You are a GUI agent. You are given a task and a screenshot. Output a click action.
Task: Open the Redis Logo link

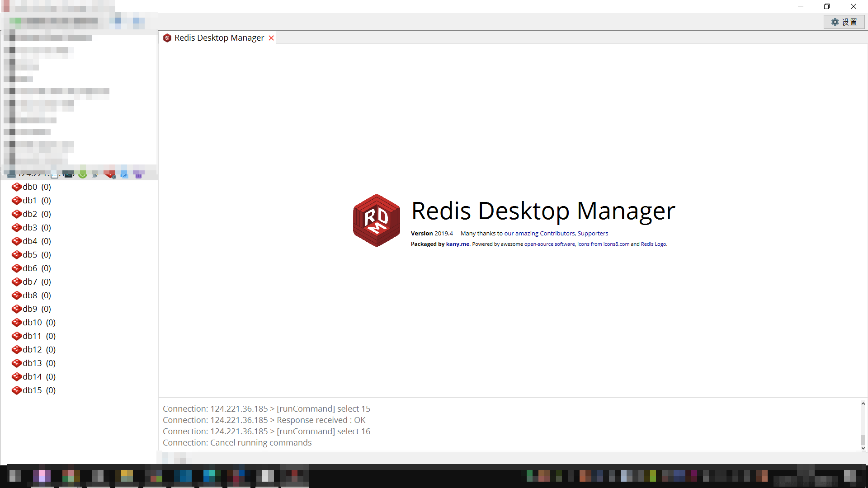click(653, 244)
